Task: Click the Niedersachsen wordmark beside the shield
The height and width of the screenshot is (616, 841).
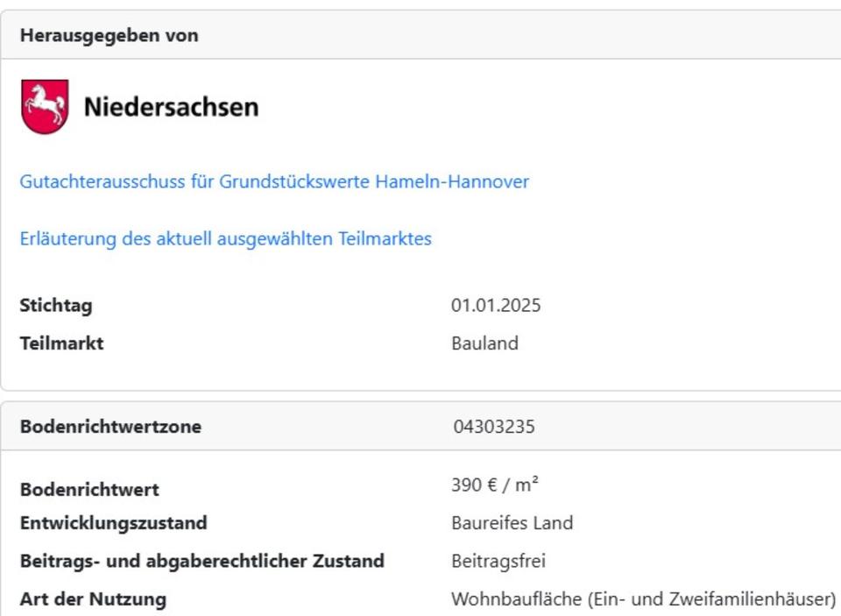Action: (171, 107)
